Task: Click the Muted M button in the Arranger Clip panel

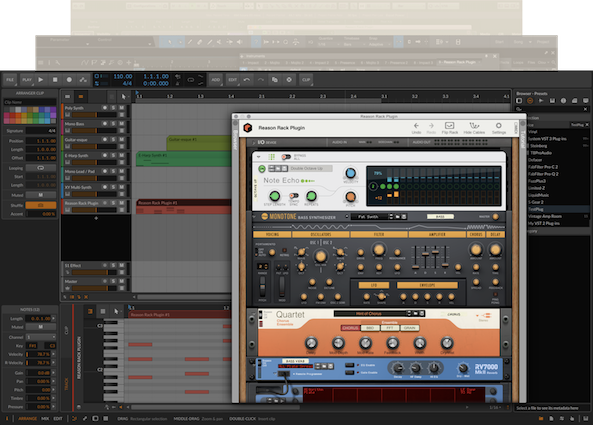Action: click(x=40, y=195)
